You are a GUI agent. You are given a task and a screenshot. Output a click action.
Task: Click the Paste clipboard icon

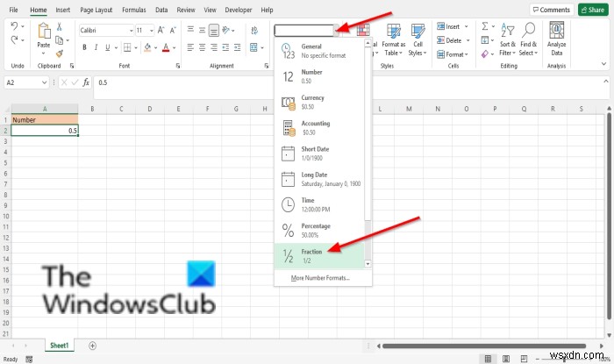[x=44, y=31]
